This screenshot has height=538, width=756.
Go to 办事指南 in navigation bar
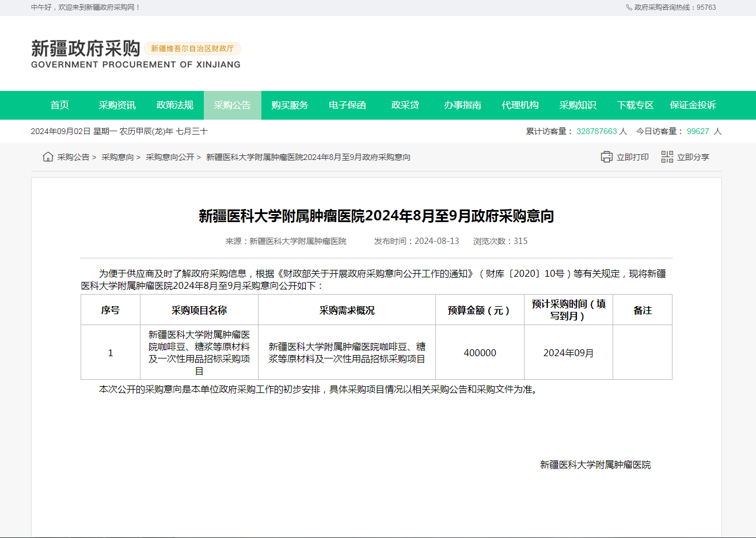click(463, 105)
